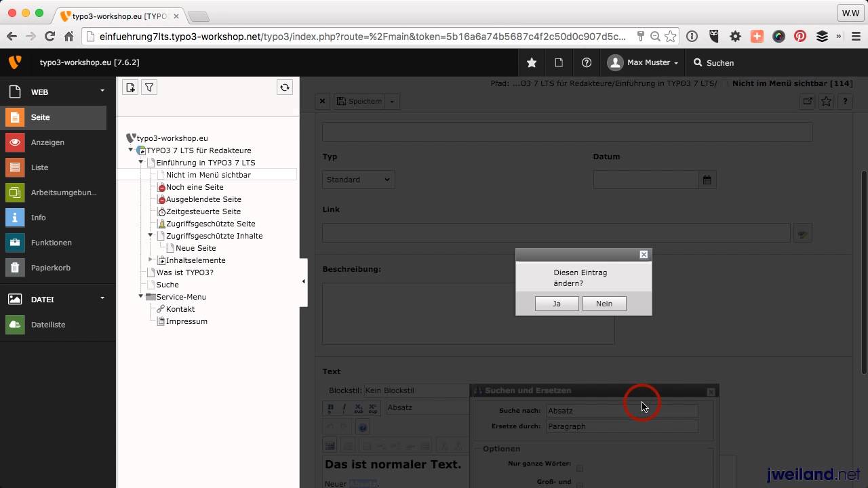Open the Liste module

[54, 167]
